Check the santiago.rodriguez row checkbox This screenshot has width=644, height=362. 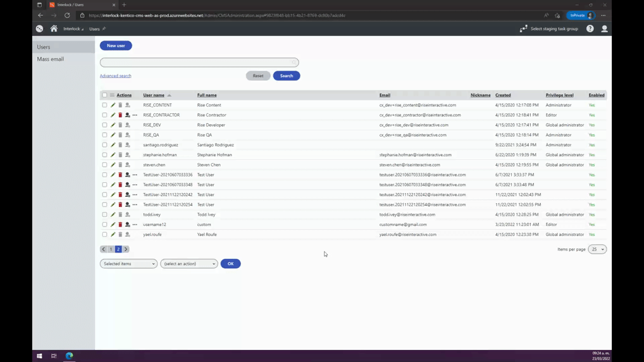pos(105,145)
